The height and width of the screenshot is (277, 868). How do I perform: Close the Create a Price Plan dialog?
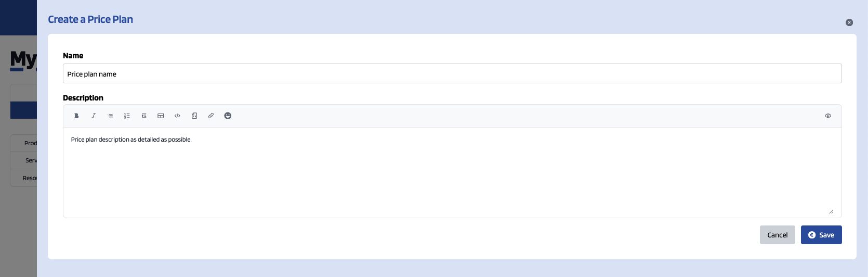(849, 22)
